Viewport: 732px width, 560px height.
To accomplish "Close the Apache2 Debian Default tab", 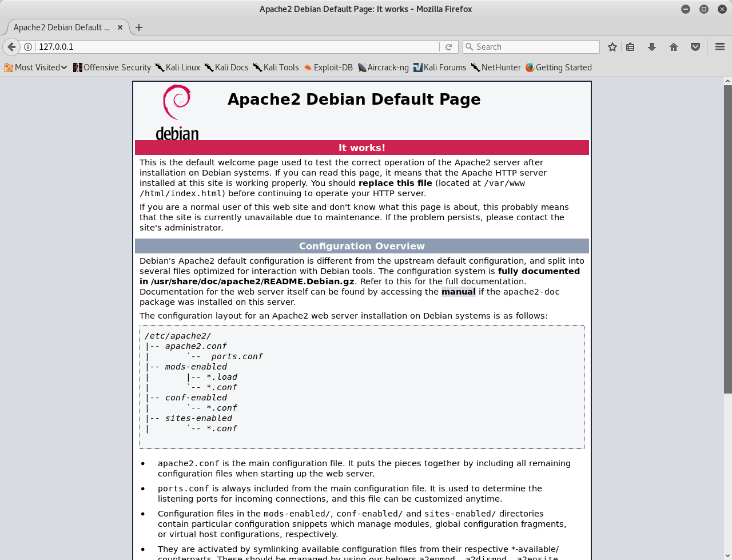I will coord(120,27).
